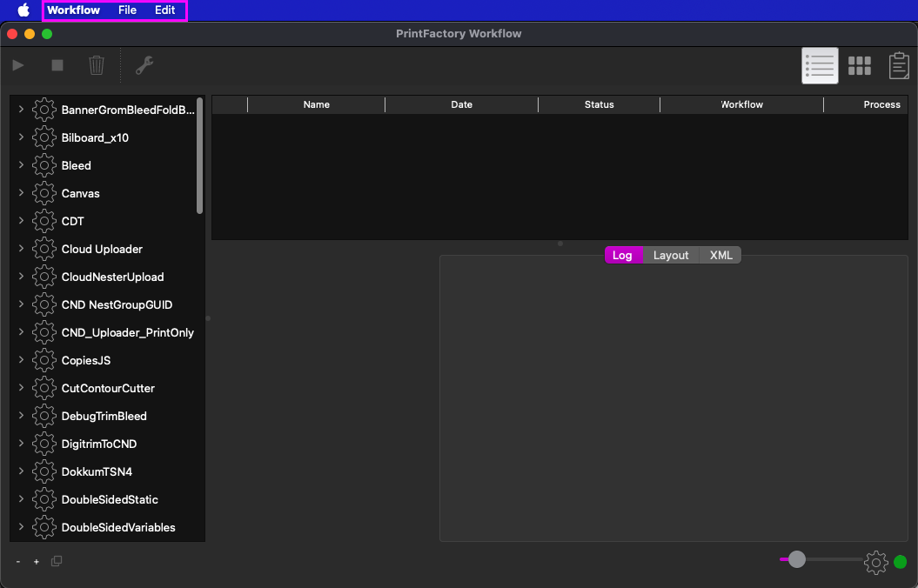
Task: Click the green status indicator dot
Action: tap(901, 562)
